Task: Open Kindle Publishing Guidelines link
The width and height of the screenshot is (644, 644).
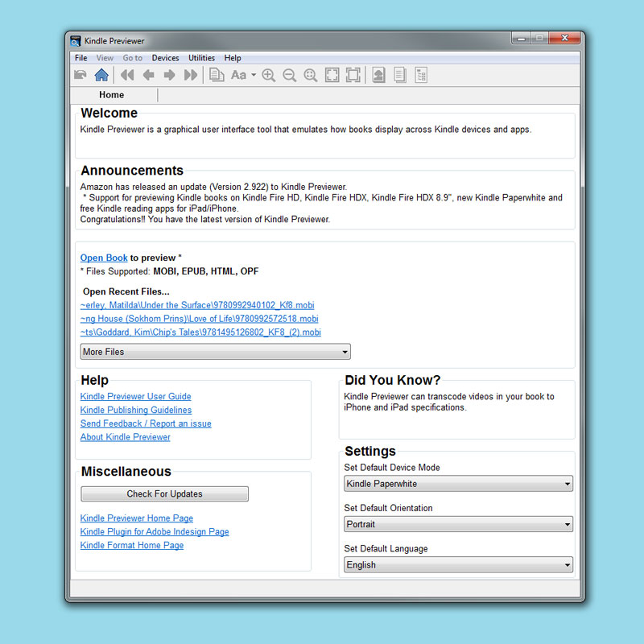Action: coord(136,410)
